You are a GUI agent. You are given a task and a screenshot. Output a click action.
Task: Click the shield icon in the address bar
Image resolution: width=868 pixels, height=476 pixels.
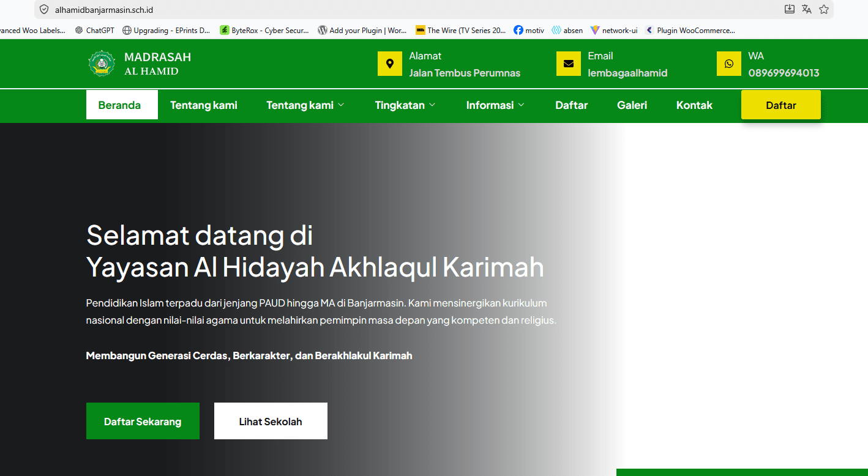click(43, 9)
